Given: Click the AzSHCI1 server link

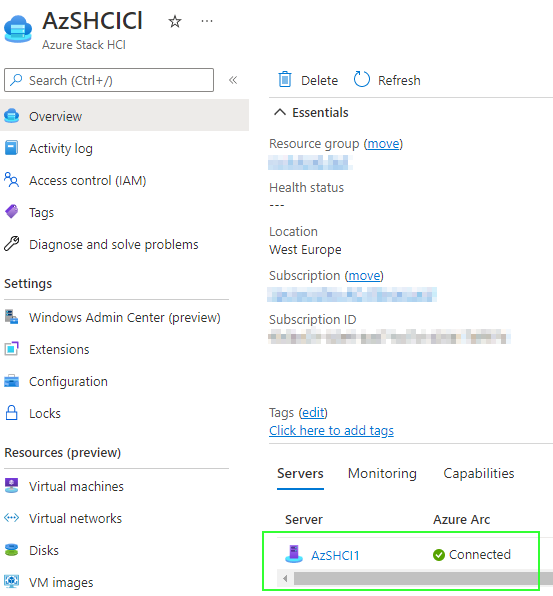Looking at the screenshot, I should tap(335, 555).
